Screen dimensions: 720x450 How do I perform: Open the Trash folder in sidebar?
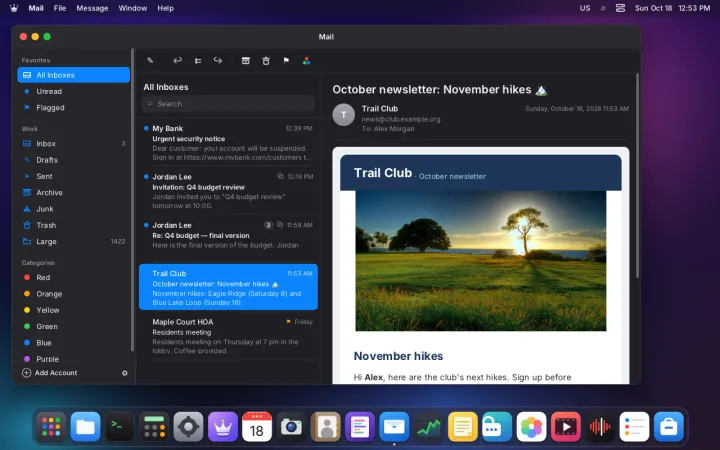[x=73, y=225]
